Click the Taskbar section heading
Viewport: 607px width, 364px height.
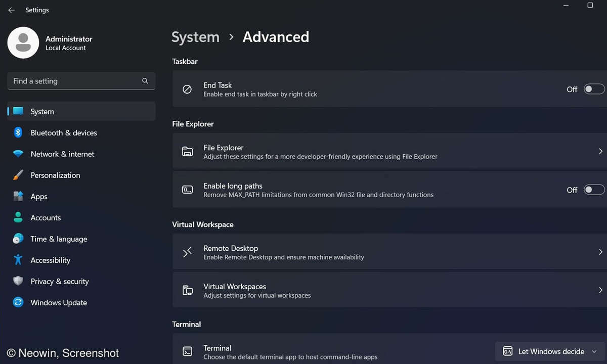click(185, 61)
